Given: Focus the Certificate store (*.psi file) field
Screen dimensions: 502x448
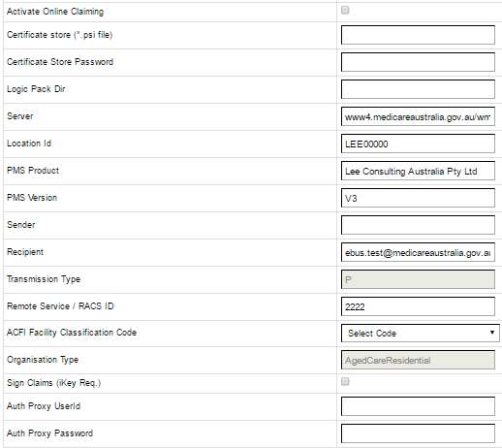Looking at the screenshot, I should click(418, 35).
